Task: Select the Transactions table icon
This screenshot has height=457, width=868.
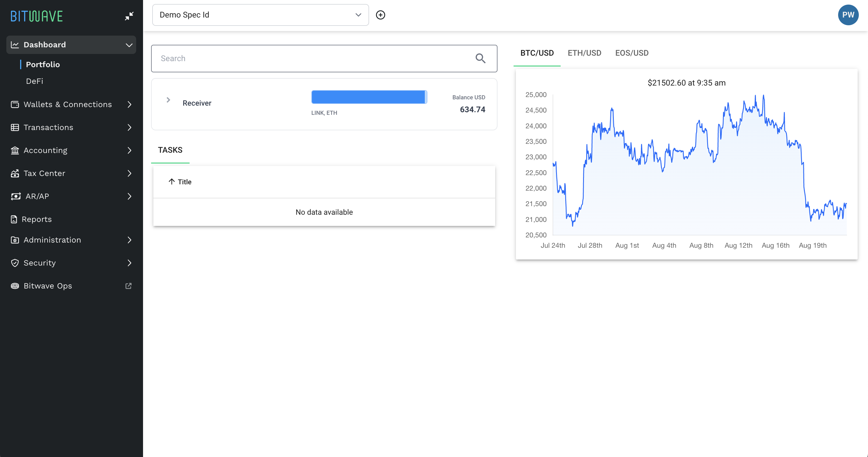Action: point(15,127)
